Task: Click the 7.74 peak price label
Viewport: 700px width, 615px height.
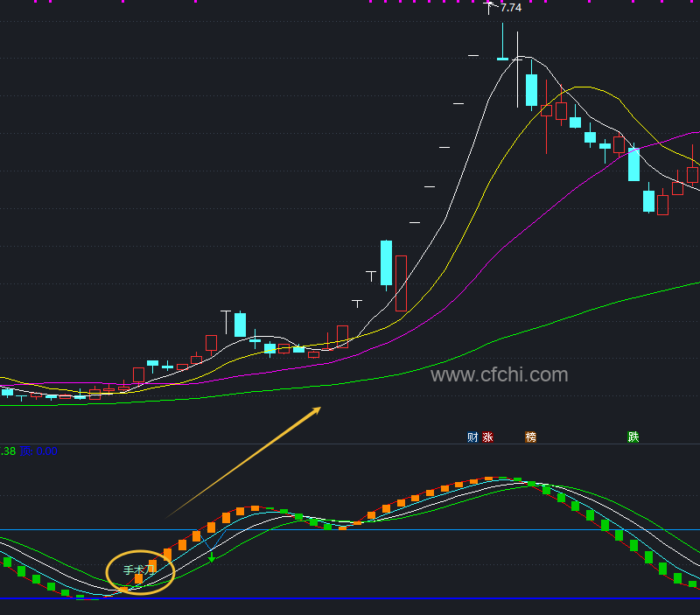Action: pyautogui.click(x=511, y=8)
